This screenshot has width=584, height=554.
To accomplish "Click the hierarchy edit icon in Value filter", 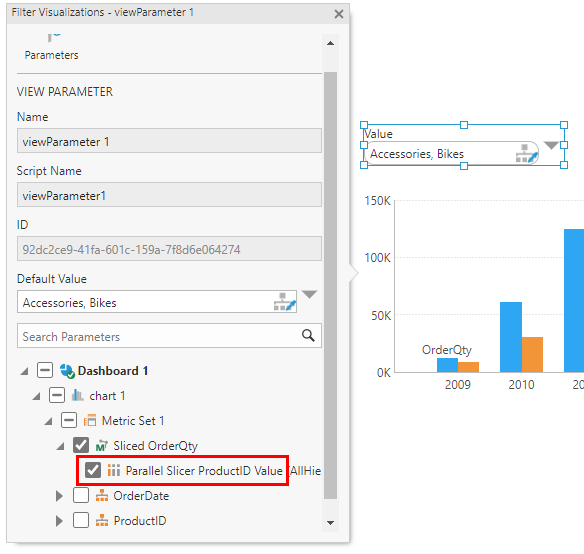I will pyautogui.click(x=527, y=153).
